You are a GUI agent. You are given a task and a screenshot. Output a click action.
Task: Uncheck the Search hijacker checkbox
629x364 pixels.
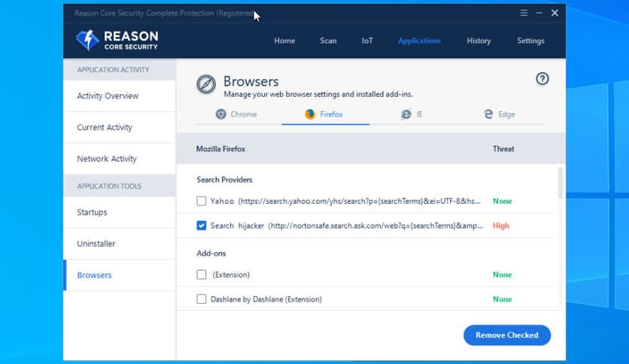click(202, 226)
